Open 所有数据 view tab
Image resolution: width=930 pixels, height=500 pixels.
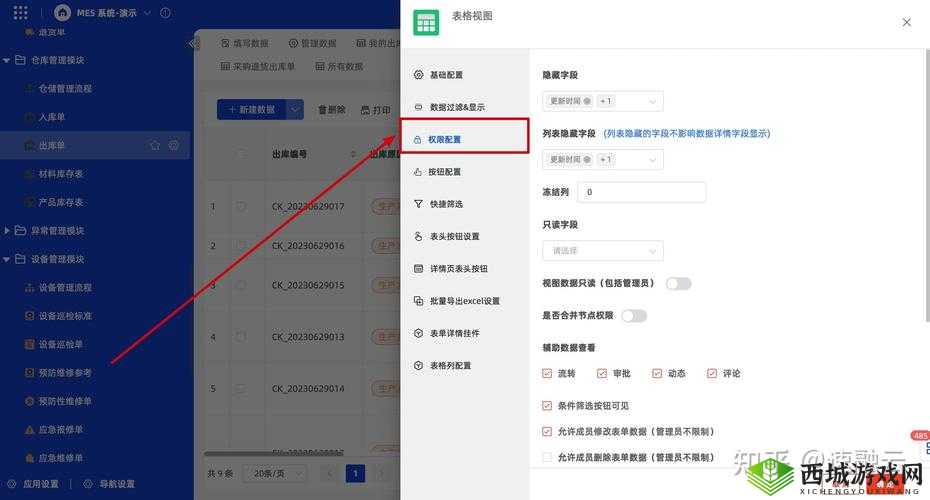click(x=339, y=66)
